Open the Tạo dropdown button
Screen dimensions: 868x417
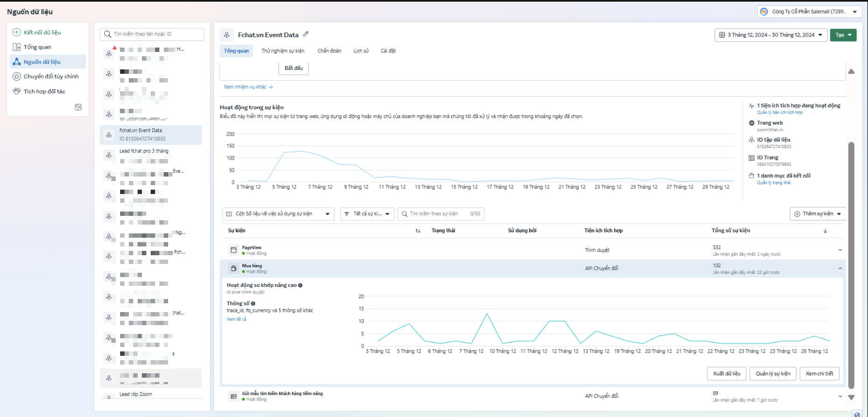(843, 35)
